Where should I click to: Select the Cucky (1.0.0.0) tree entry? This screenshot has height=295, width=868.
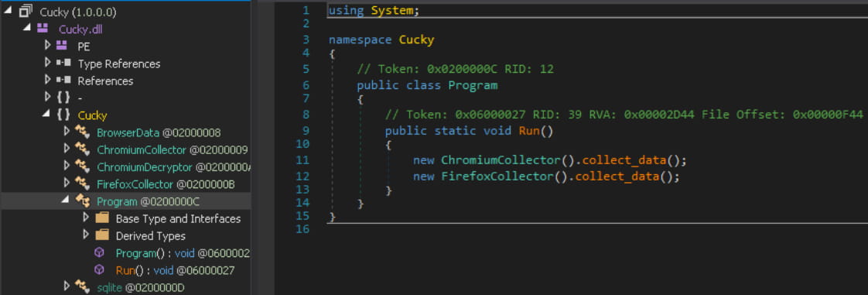(78, 12)
